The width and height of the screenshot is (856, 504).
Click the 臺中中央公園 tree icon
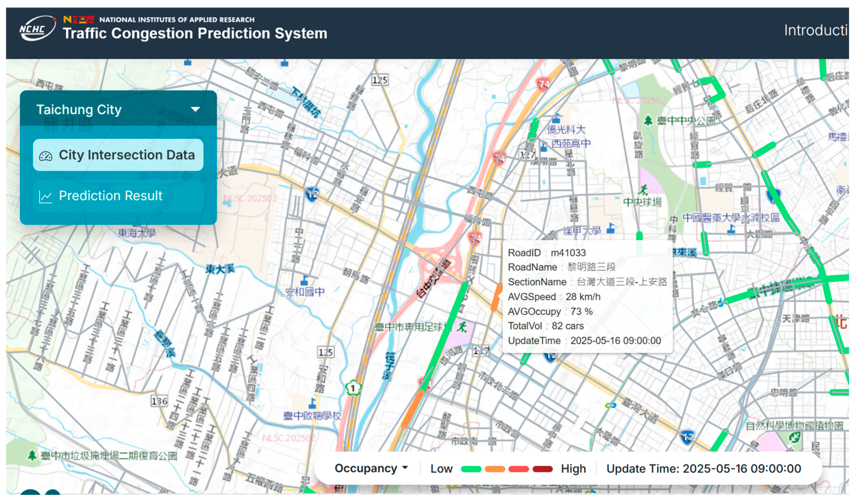pos(648,121)
